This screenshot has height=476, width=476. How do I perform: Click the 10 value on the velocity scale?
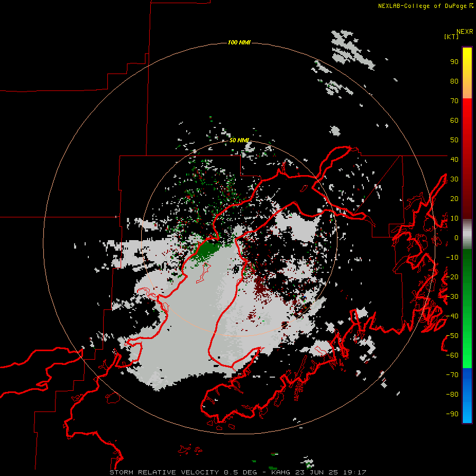click(x=454, y=218)
